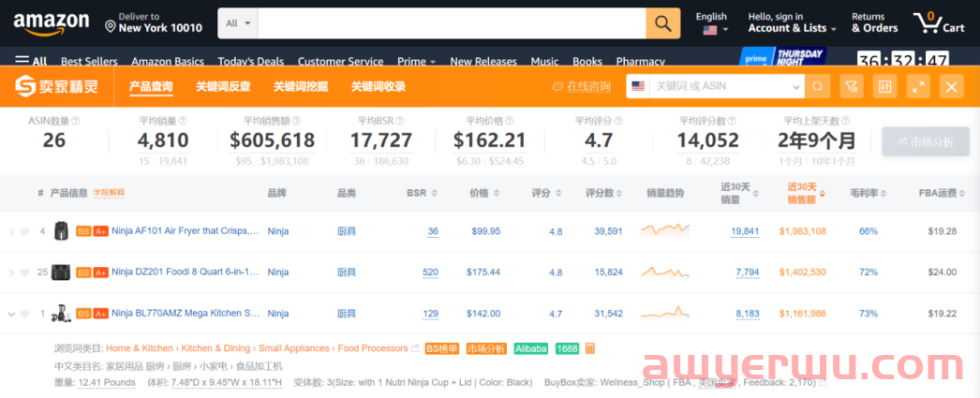
Task: Click the orange BS榜单 button
Action: [442, 348]
